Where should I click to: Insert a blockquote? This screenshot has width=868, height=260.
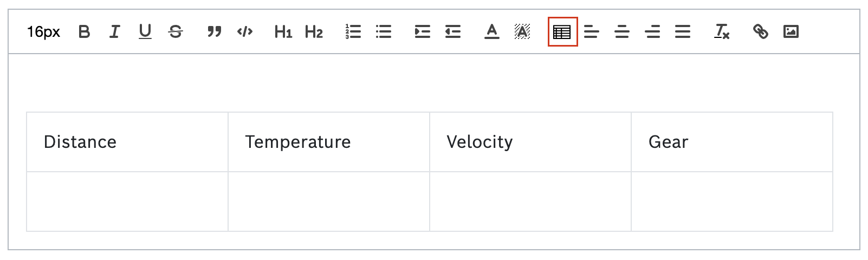(215, 32)
